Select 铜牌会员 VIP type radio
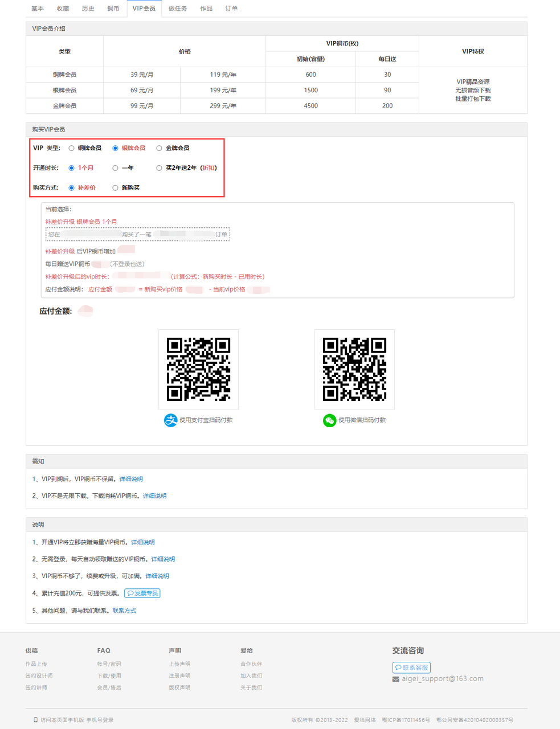 [x=71, y=148]
